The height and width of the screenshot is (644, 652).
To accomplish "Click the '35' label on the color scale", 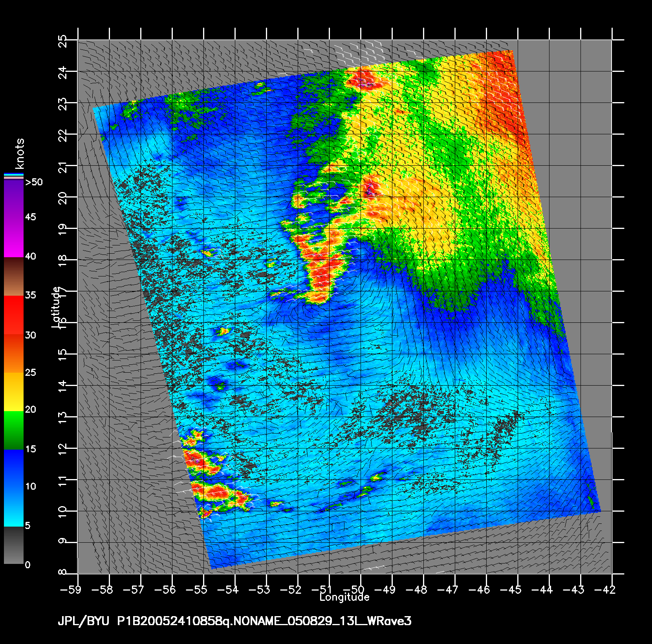I will (x=30, y=295).
